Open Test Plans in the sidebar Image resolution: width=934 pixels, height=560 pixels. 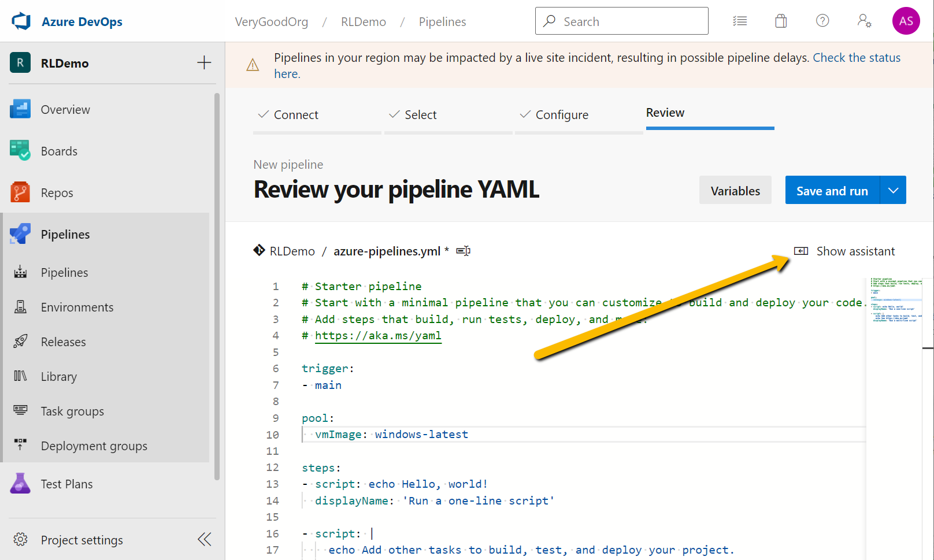tap(66, 484)
